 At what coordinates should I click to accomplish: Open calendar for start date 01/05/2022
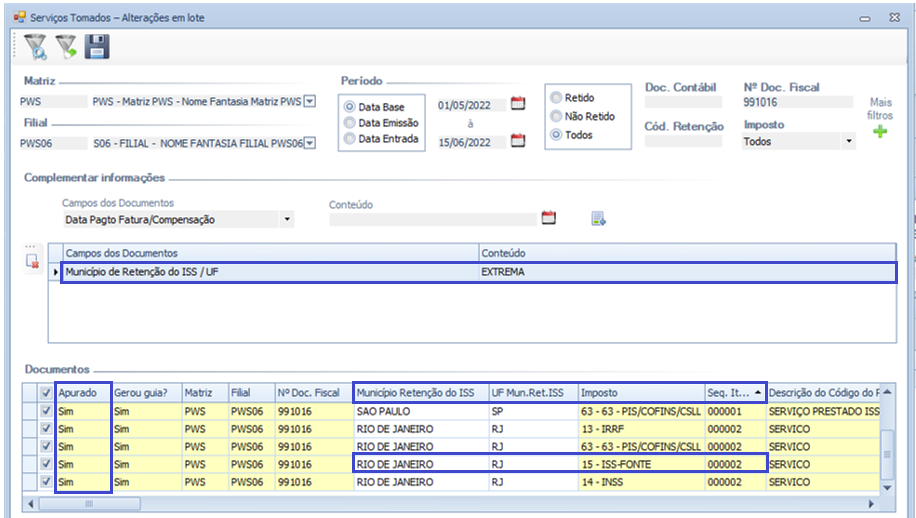click(517, 103)
